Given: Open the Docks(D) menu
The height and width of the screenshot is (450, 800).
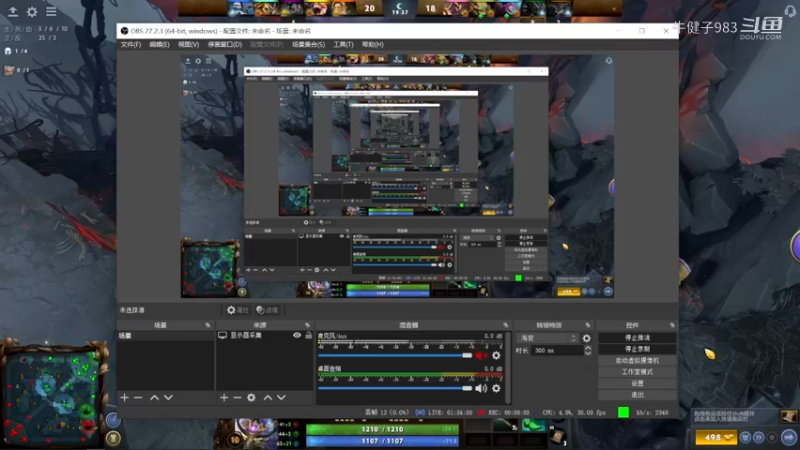Looking at the screenshot, I should tap(224, 44).
